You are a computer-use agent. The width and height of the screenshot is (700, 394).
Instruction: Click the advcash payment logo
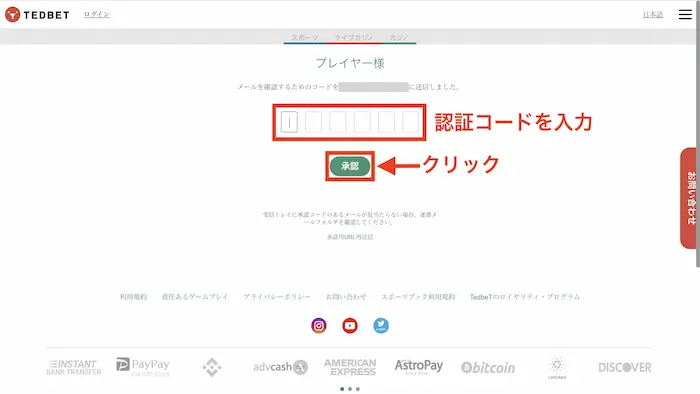[281, 367]
